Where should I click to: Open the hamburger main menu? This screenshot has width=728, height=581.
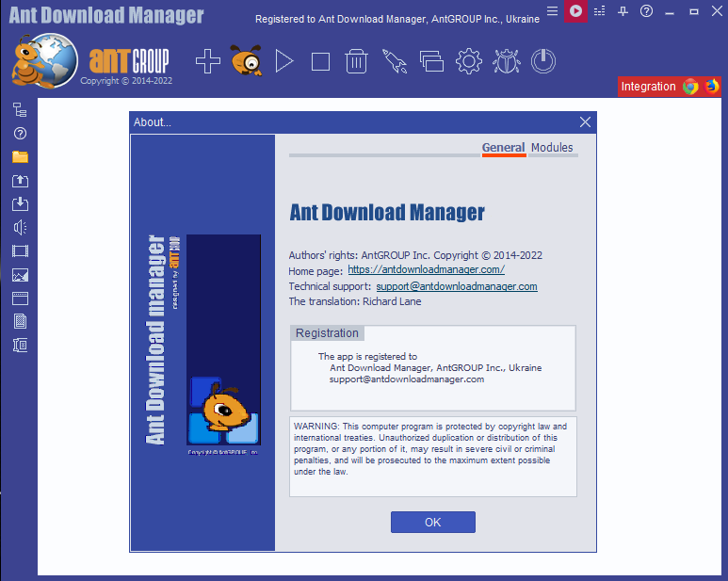552,11
